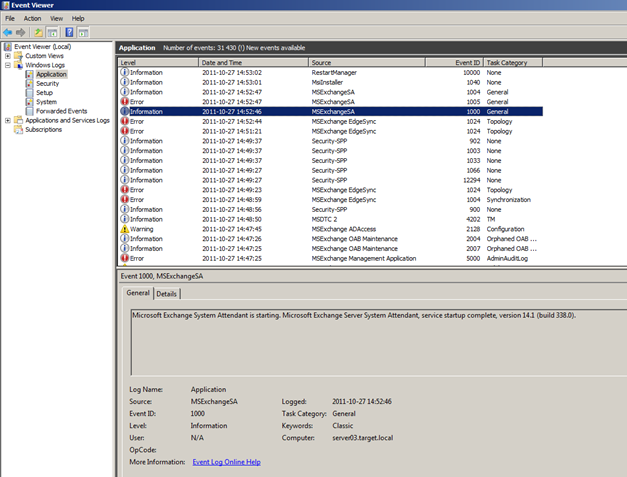Sort by the Source column header
Image resolution: width=627 pixels, height=477 pixels.
coord(367,62)
